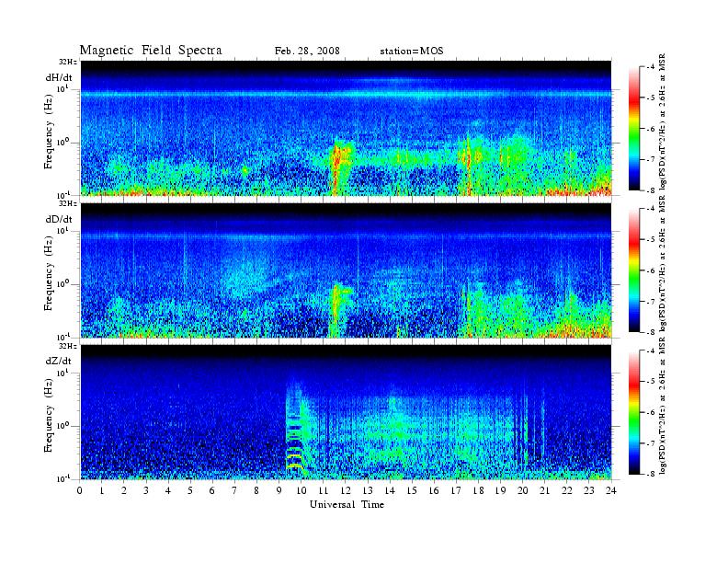Click hour 24 on the time axis

(x=610, y=490)
